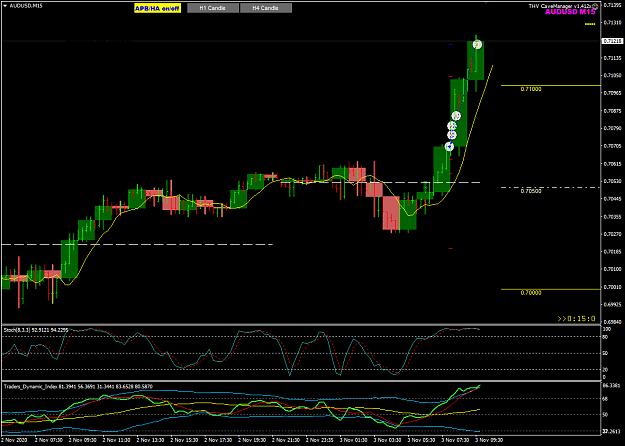Image resolution: width=625 pixels, height=446 pixels.
Task: Click the Stoch(8,3,3) indicator label
Action: click(36, 330)
